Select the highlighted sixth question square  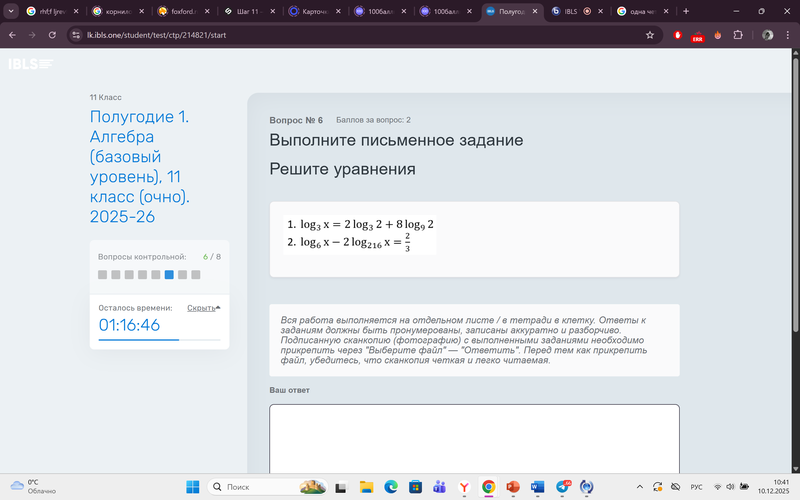(x=169, y=274)
